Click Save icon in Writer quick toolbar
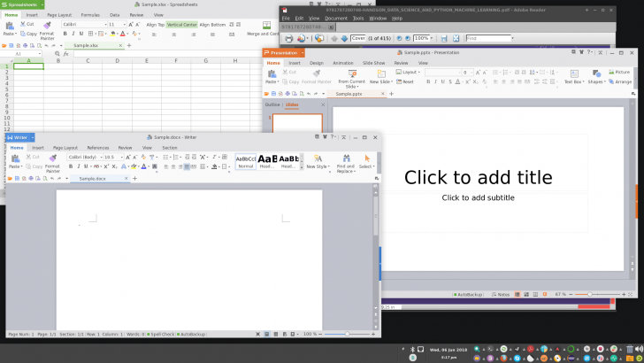 coord(17,179)
